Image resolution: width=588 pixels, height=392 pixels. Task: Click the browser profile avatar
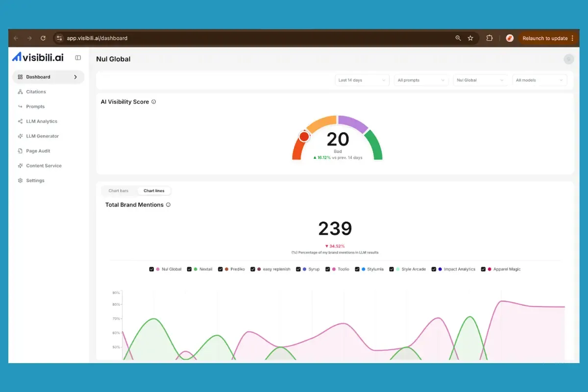point(510,38)
